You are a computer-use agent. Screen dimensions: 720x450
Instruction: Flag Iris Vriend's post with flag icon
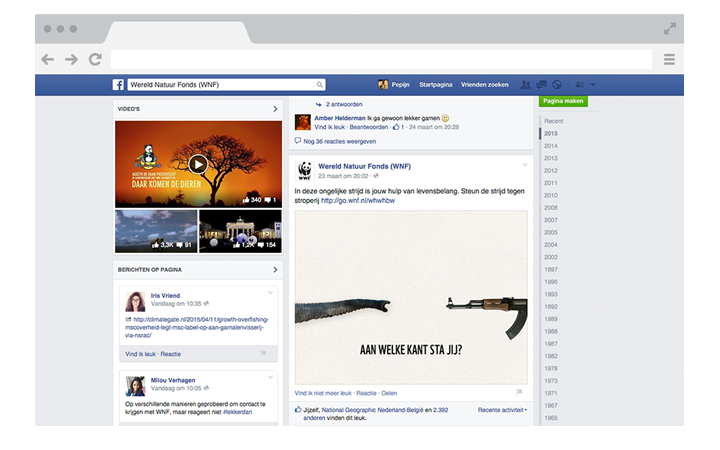(x=263, y=353)
